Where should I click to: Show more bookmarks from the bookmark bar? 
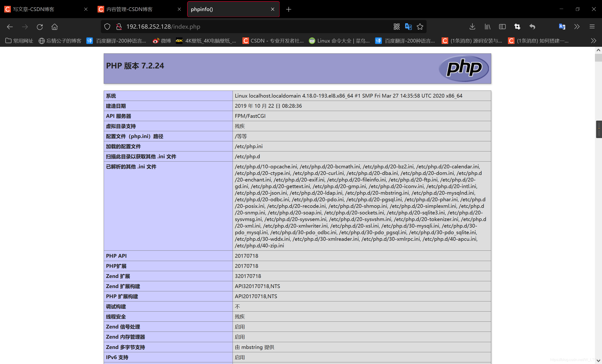click(x=594, y=41)
